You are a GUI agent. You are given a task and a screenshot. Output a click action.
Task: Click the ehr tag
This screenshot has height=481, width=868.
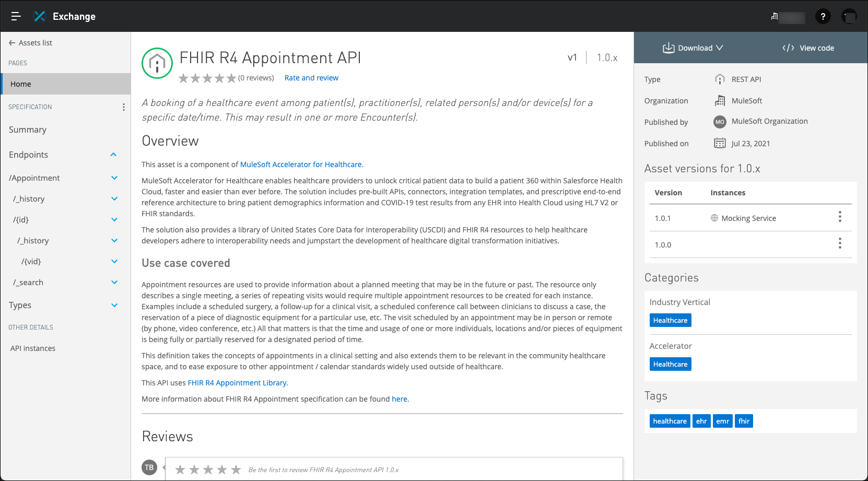pyautogui.click(x=701, y=421)
